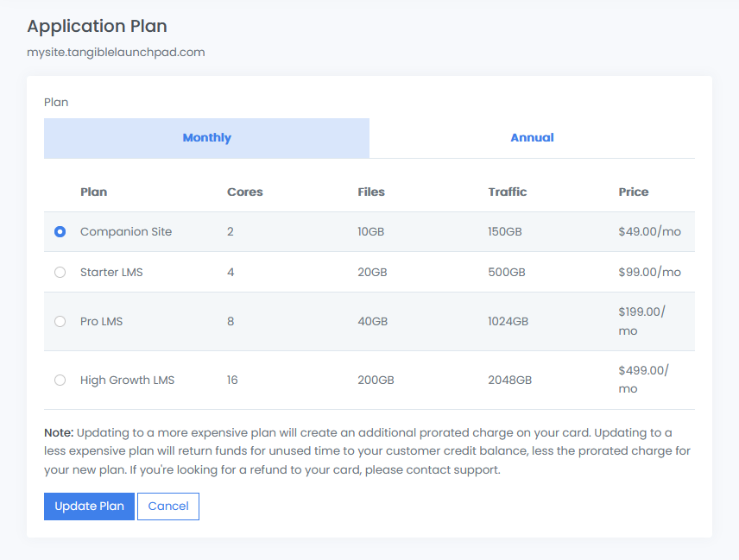This screenshot has height=560, width=739.
Task: Click the Starter LMS plan name
Action: click(111, 273)
